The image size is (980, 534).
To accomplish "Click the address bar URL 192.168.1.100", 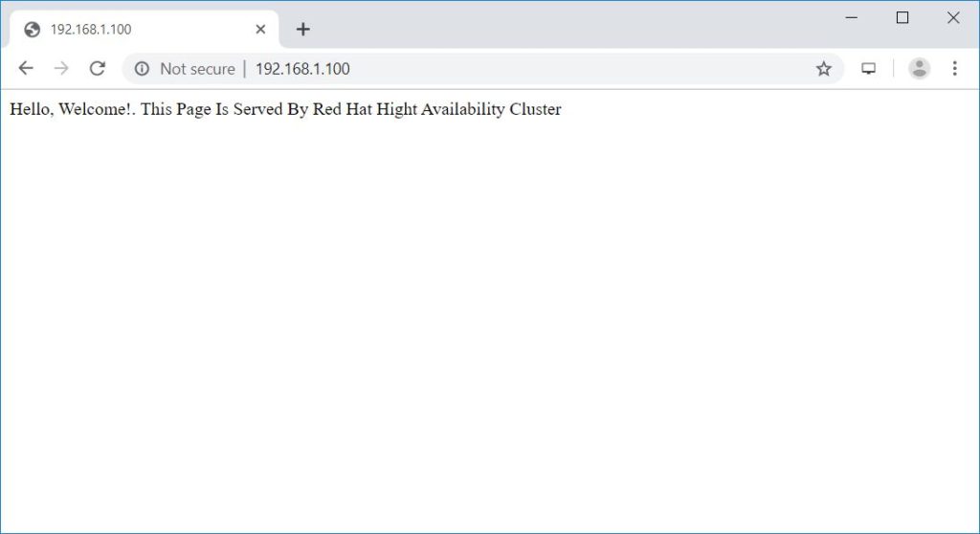I will [302, 69].
